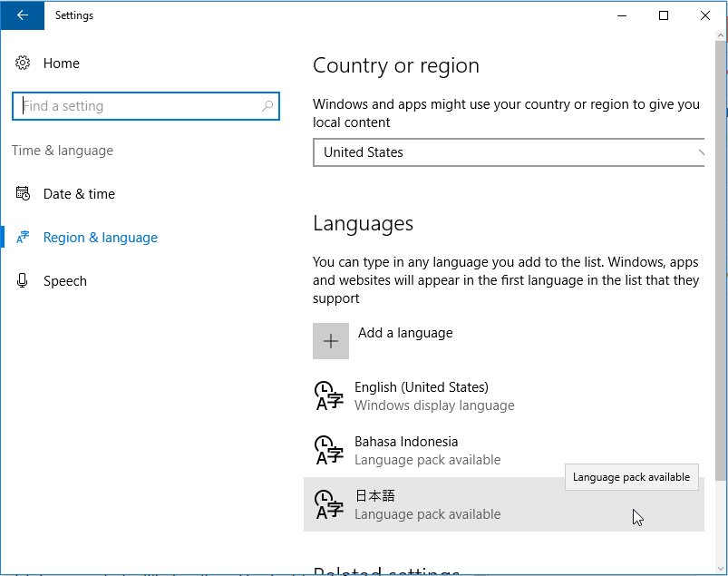728x576 pixels.
Task: Open the United States country dropdown
Action: tap(509, 152)
